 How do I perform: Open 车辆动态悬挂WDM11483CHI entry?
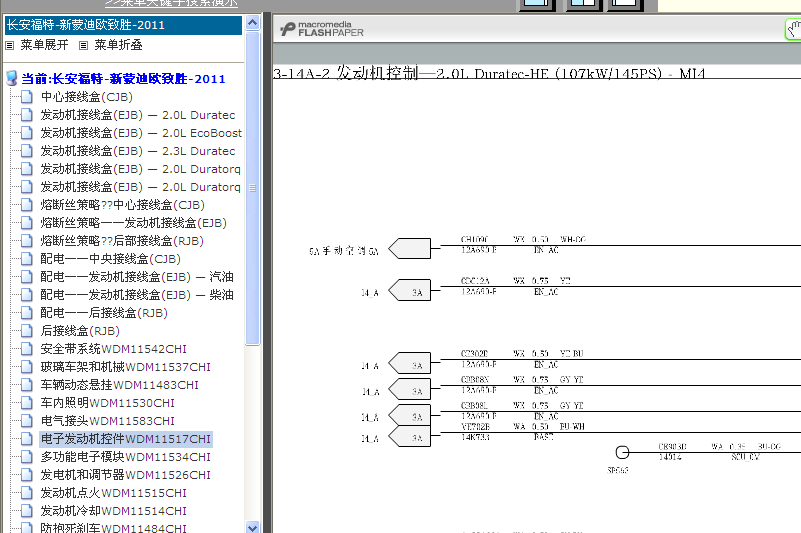pos(120,385)
